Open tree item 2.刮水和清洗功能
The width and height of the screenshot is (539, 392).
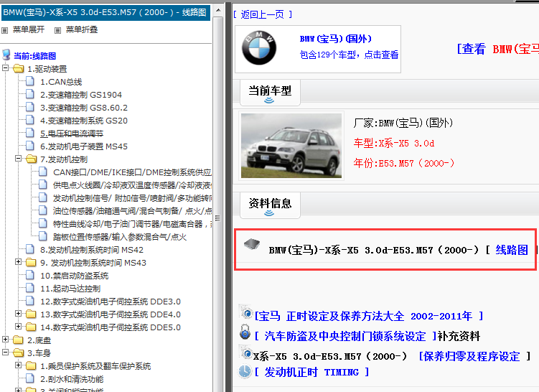[x=72, y=379]
